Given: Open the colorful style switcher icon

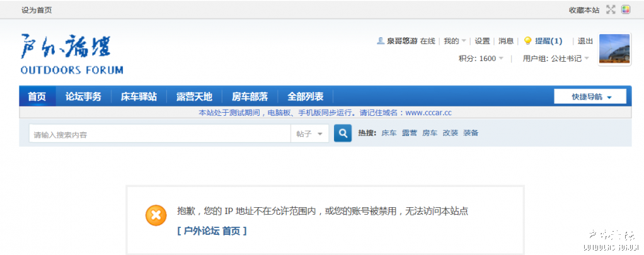Looking at the screenshot, I should (x=626, y=9).
